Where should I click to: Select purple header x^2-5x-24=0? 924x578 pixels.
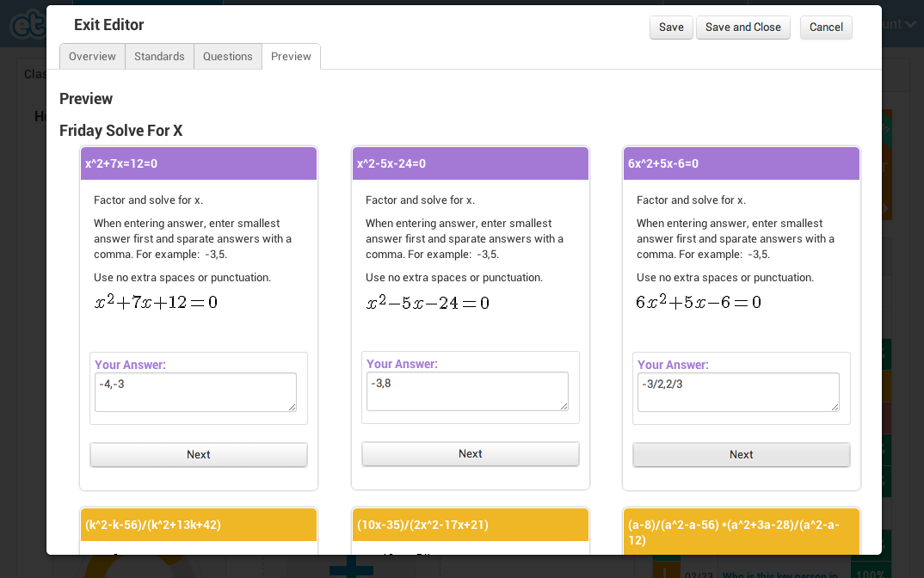coord(471,163)
